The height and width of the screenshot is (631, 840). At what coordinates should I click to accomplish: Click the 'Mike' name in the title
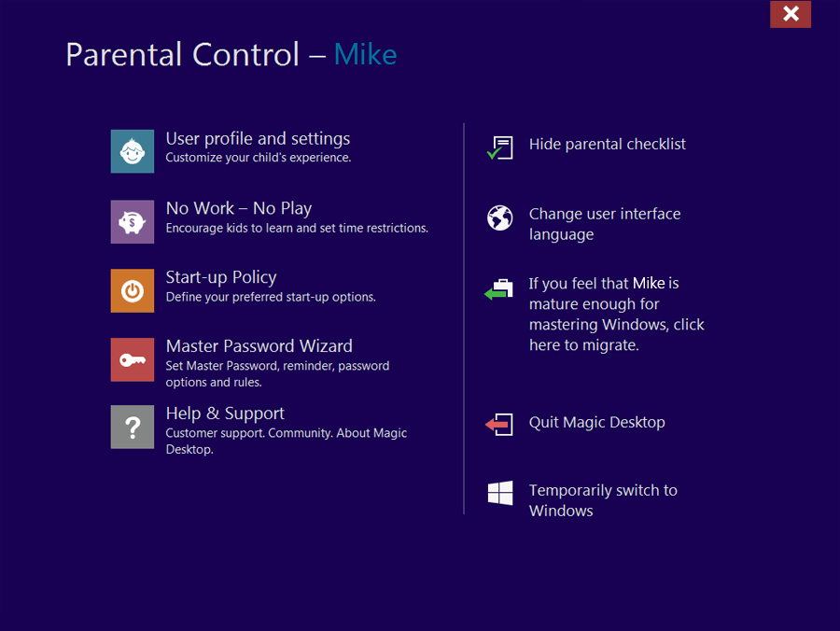click(x=365, y=55)
